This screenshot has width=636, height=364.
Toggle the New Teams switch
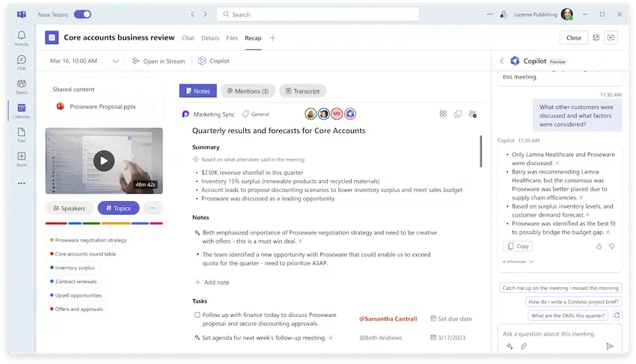82,14
